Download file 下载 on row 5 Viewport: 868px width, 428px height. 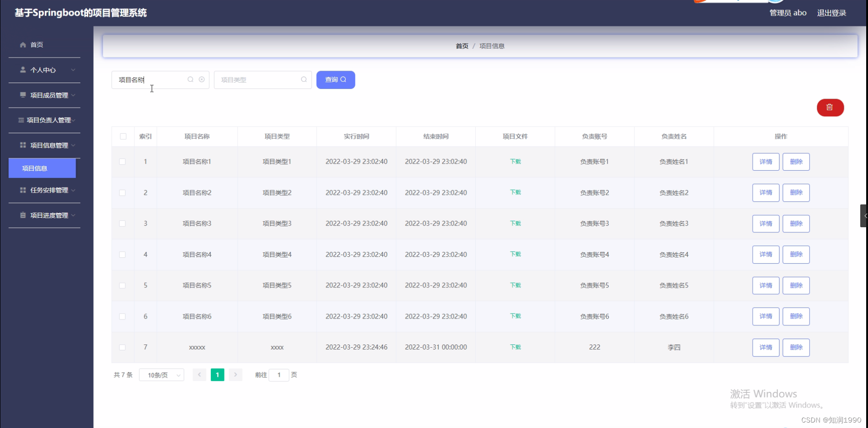515,285
